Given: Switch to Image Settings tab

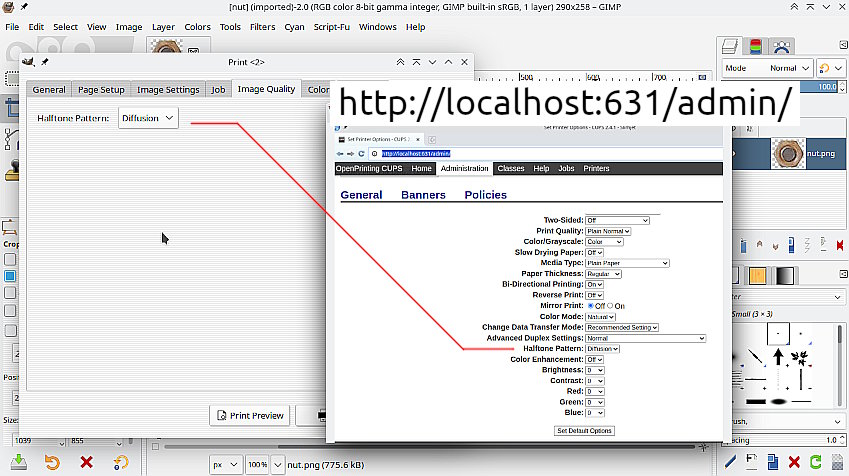Looking at the screenshot, I should click(168, 90).
